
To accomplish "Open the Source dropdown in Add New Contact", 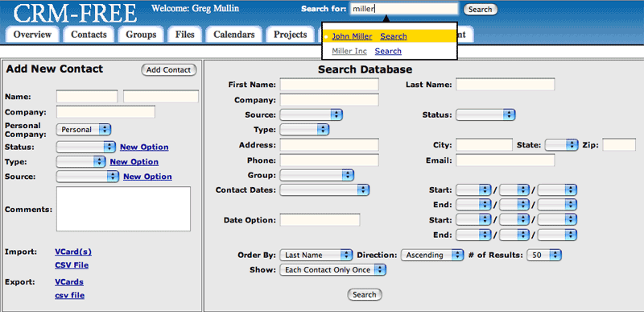I will tap(88, 177).
